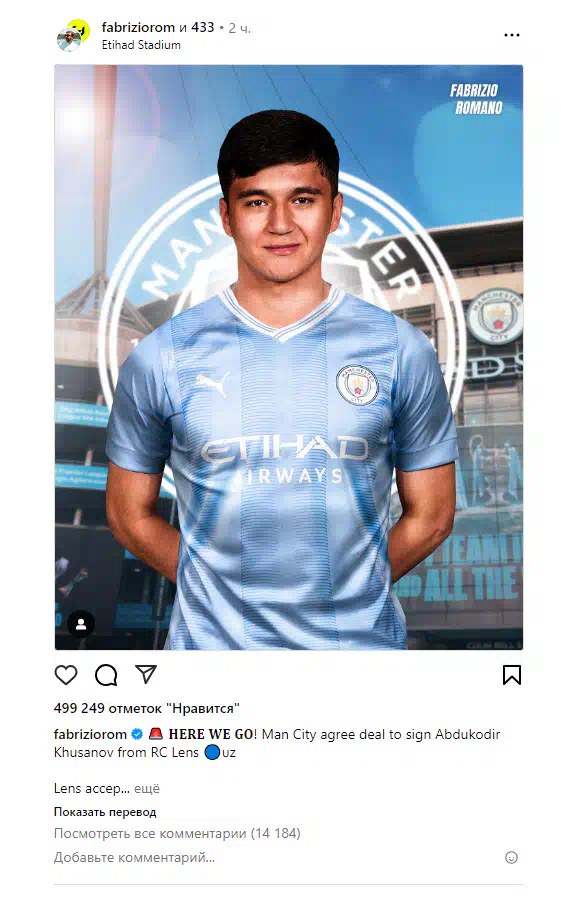Open fabriziorom username in header
This screenshot has height=899, width=561.
tap(138, 27)
